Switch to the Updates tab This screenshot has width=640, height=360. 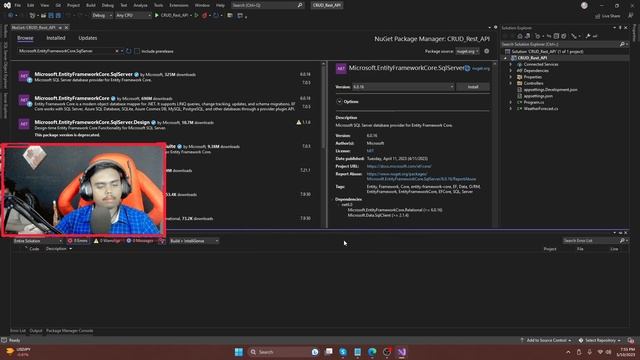[88, 38]
